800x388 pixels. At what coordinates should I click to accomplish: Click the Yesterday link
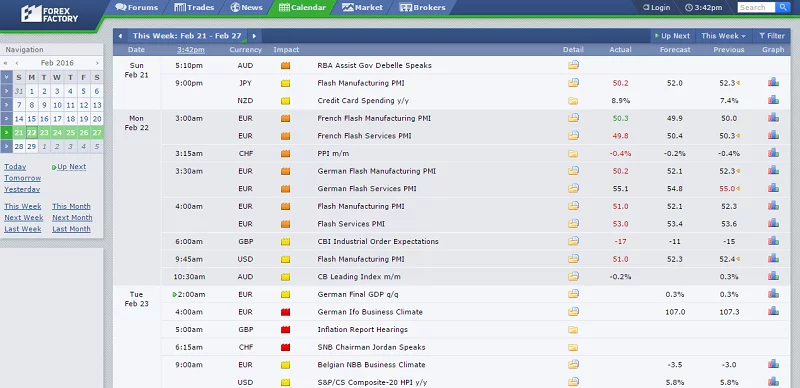point(22,189)
